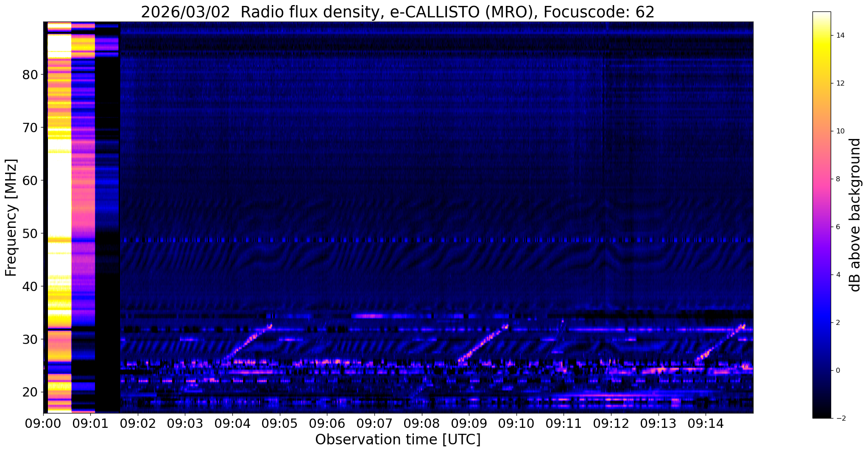868x452 pixels.
Task: Click the 20 MHz frequency tick label
Action: [x=30, y=392]
